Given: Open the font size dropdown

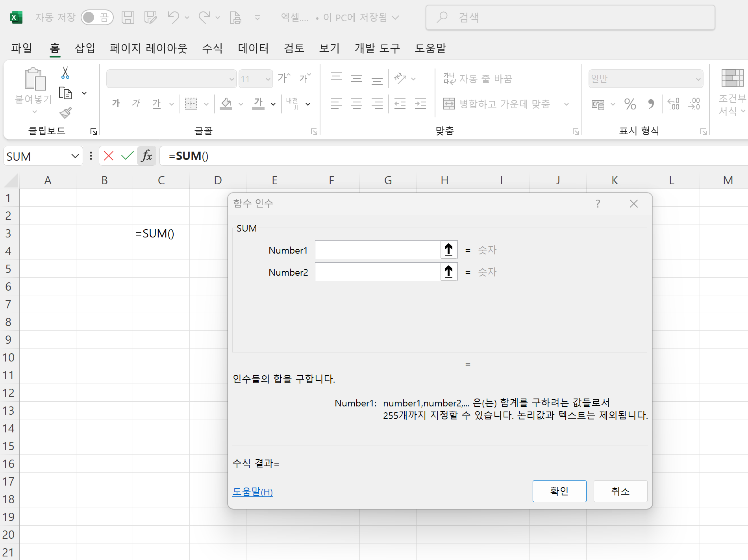Looking at the screenshot, I should pos(268,79).
